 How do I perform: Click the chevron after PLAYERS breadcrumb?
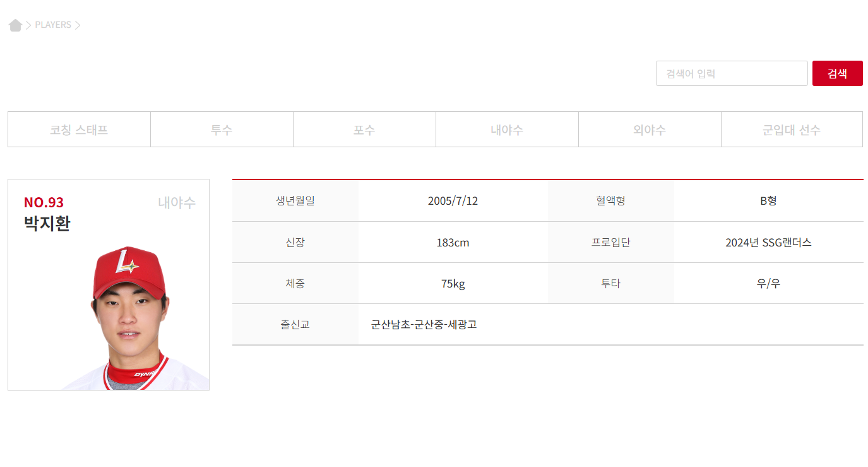click(78, 25)
